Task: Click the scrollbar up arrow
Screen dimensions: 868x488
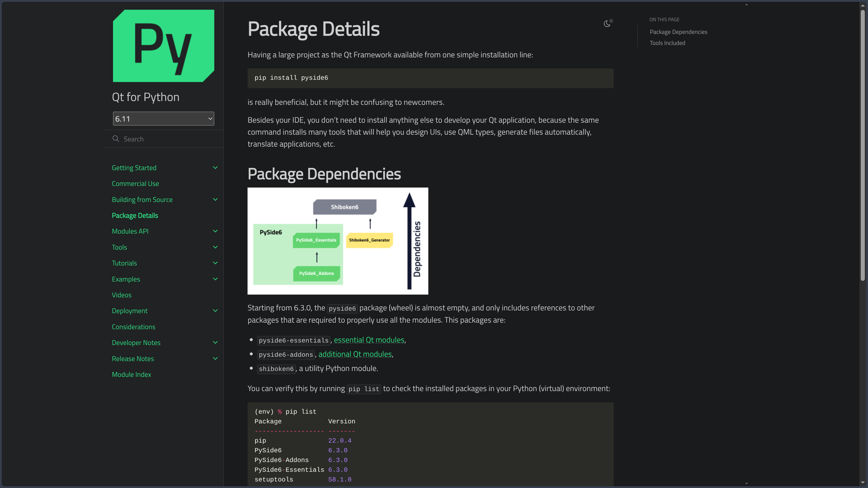Action: coord(862,5)
